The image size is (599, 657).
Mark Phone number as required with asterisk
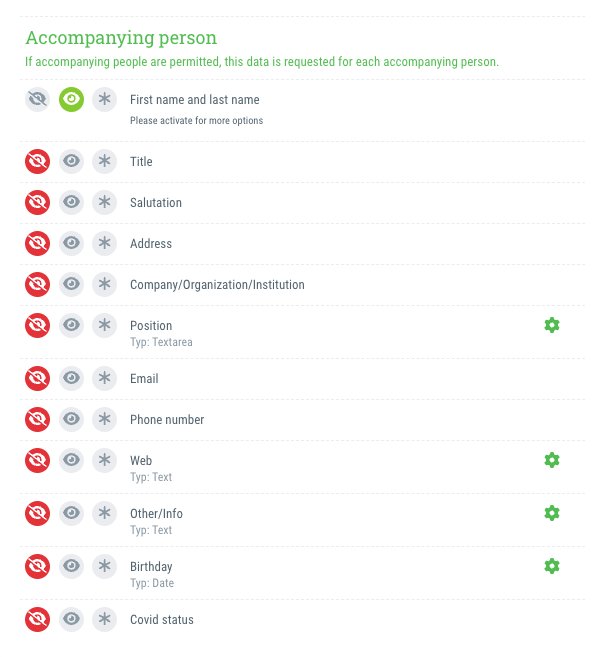[x=104, y=419]
